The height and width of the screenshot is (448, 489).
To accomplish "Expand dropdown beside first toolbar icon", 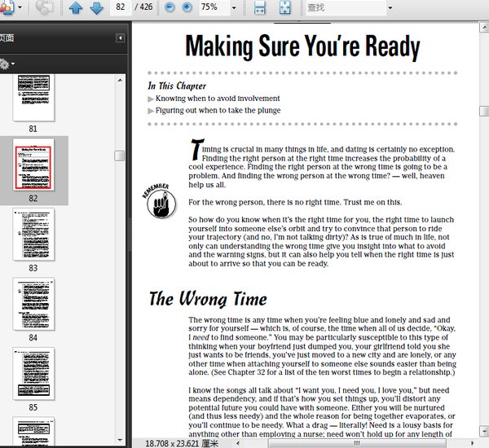I will [20, 7].
